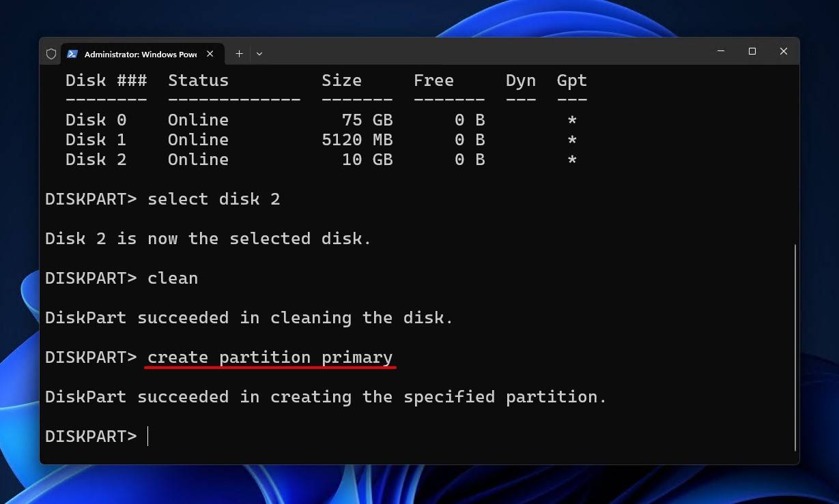Place the cursor at the last DISKPART prompt

pos(148,436)
